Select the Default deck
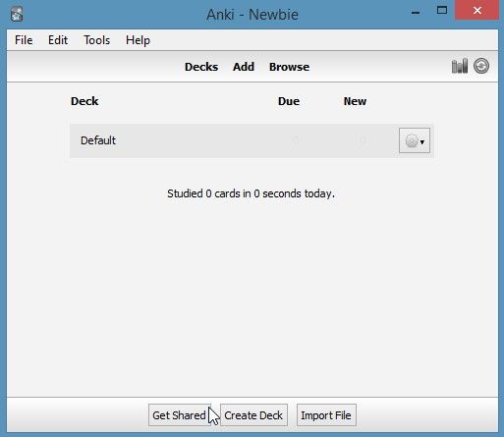Image resolution: width=504 pixels, height=437 pixels. click(x=98, y=140)
